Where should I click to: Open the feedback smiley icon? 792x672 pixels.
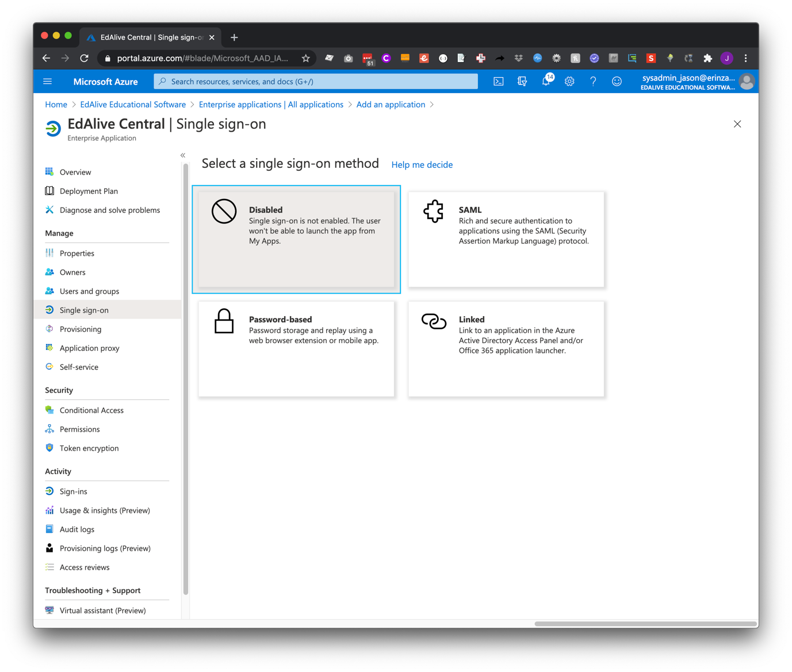pyautogui.click(x=617, y=82)
